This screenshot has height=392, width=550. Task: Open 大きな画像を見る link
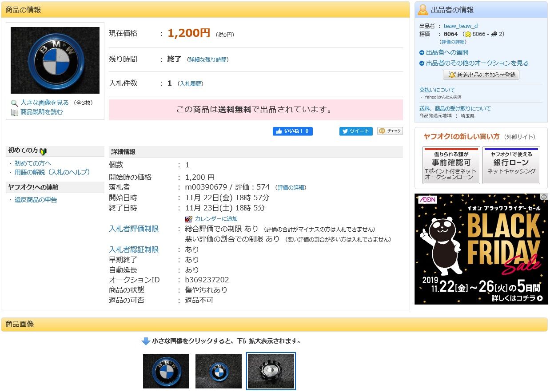(x=44, y=103)
